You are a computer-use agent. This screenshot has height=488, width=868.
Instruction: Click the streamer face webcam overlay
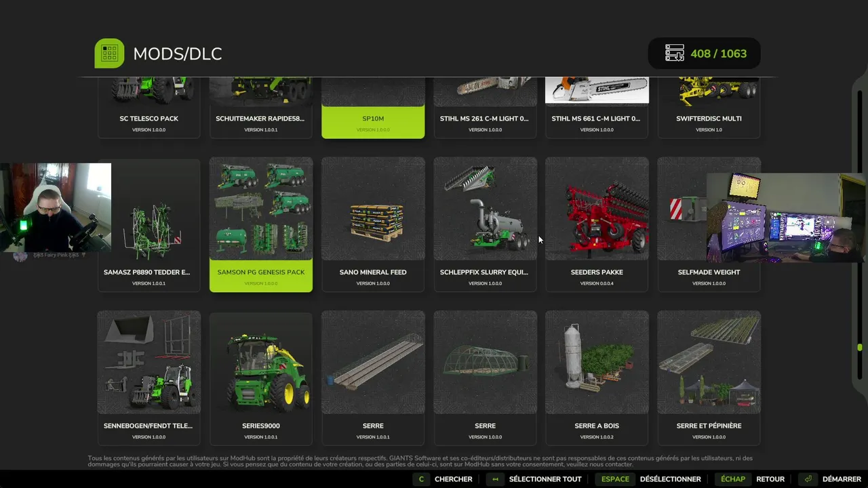(56, 208)
